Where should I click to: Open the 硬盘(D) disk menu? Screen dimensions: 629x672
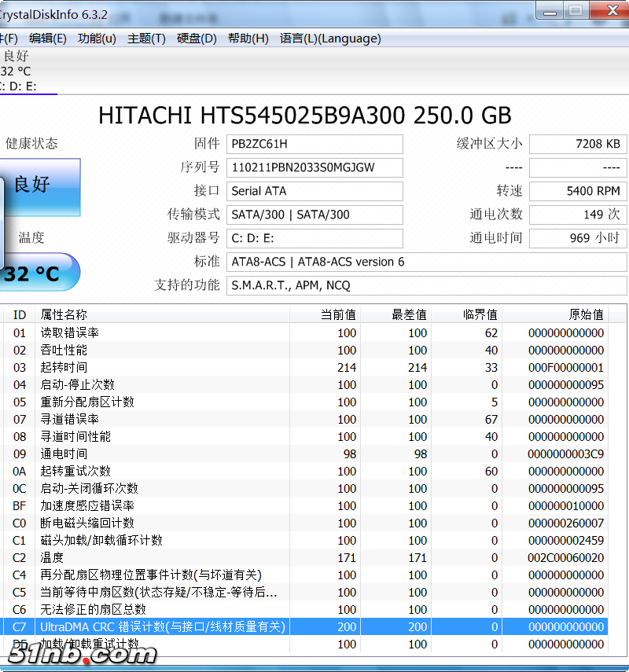197,39
